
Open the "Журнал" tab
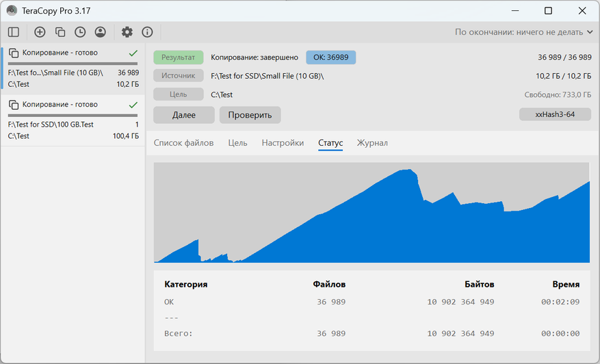[x=372, y=143]
